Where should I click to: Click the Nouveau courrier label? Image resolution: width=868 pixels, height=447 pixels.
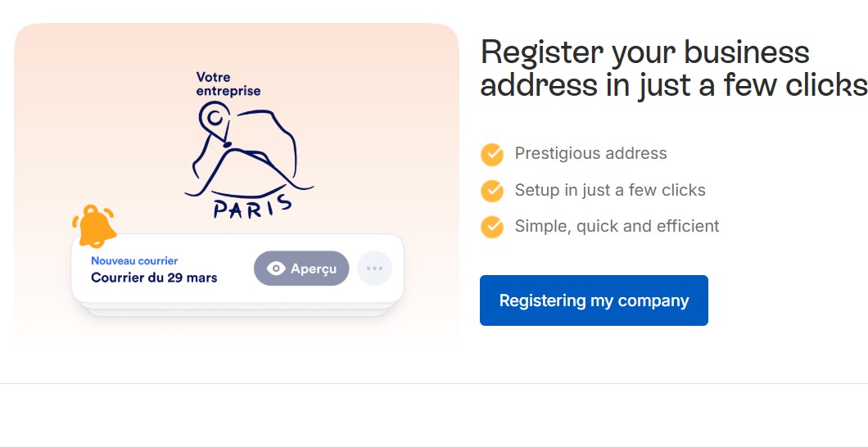134,260
